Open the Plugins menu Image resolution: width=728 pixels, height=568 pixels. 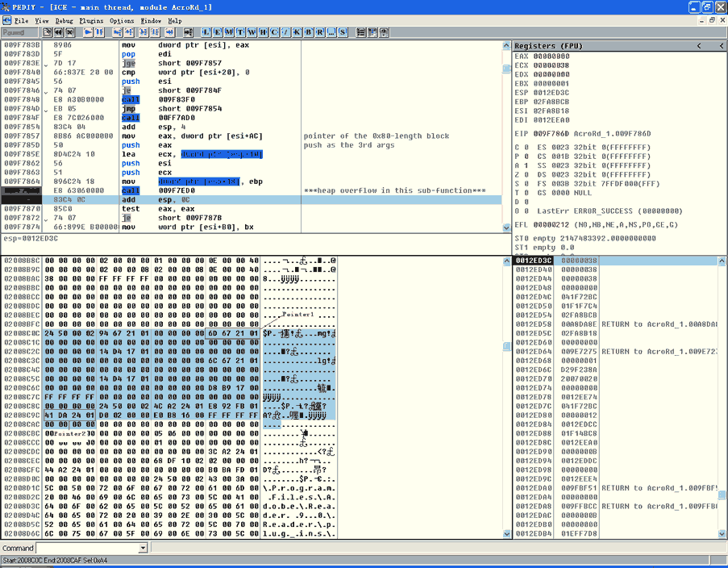[92, 20]
